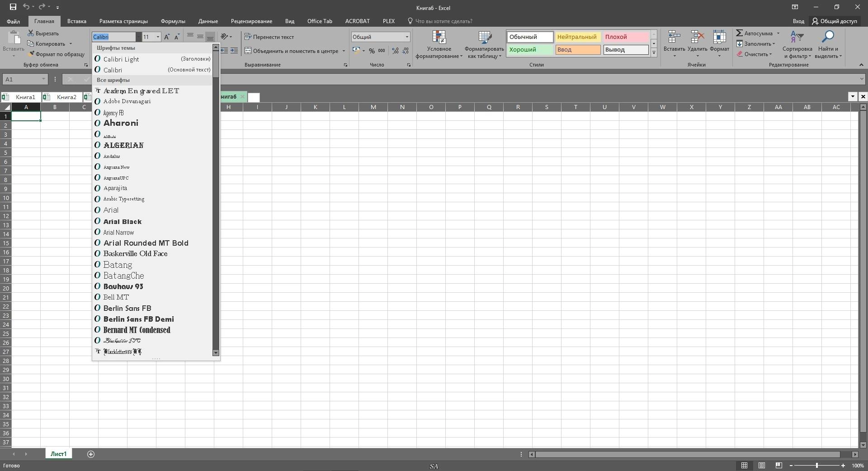The width and height of the screenshot is (868, 471).
Task: Switch to Разметка страницы tab
Action: [123, 21]
